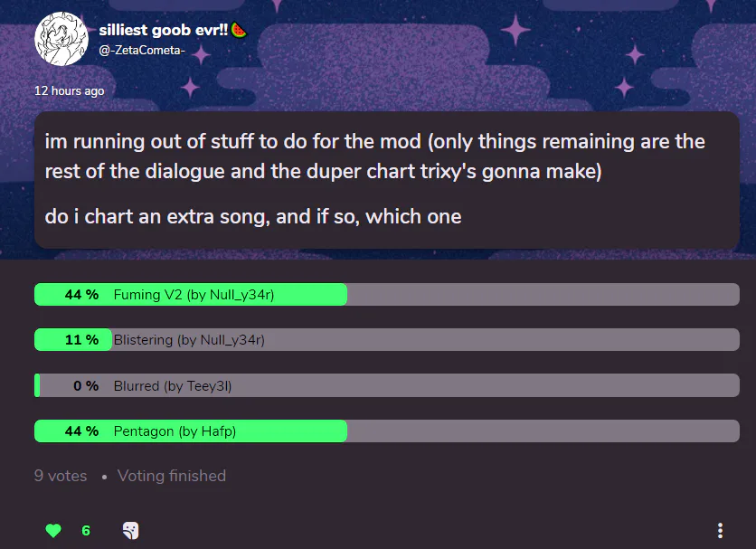756x549 pixels.
Task: Open the sticker reaction icon
Action: pos(130,530)
